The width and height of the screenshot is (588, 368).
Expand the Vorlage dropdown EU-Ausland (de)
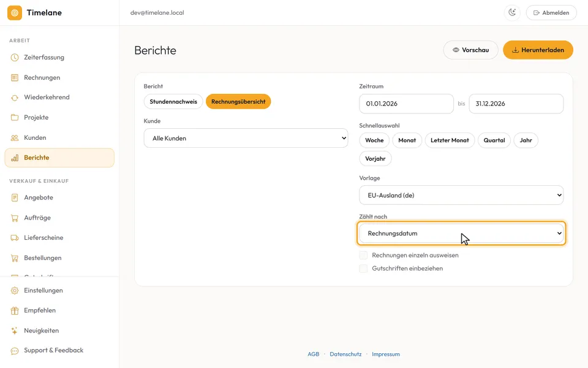461,195
